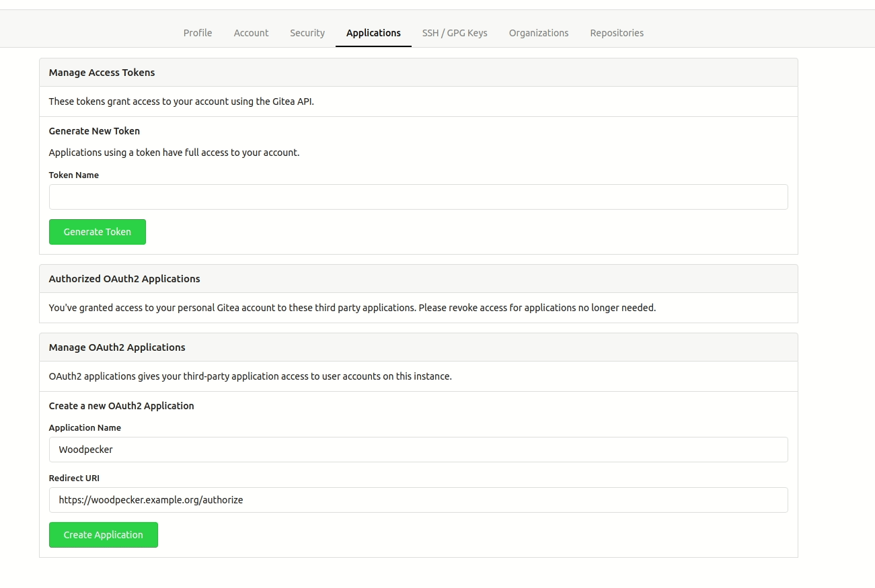Click the Token Name label
Image resolution: width=875 pixels, height=588 pixels.
[73, 175]
